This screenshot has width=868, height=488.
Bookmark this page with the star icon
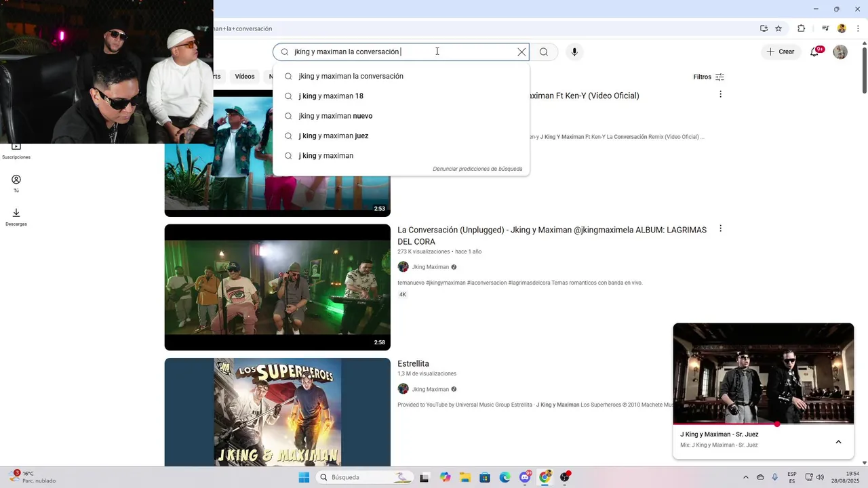pos(778,28)
